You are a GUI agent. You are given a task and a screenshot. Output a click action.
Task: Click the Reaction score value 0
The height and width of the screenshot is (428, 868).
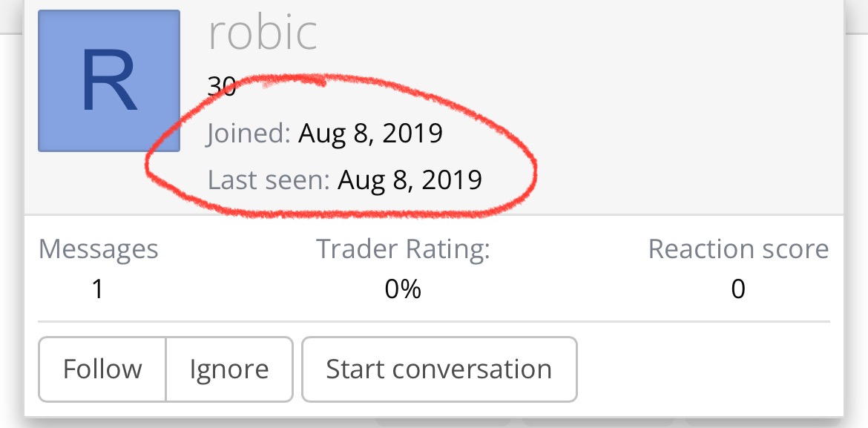pyautogui.click(x=738, y=289)
